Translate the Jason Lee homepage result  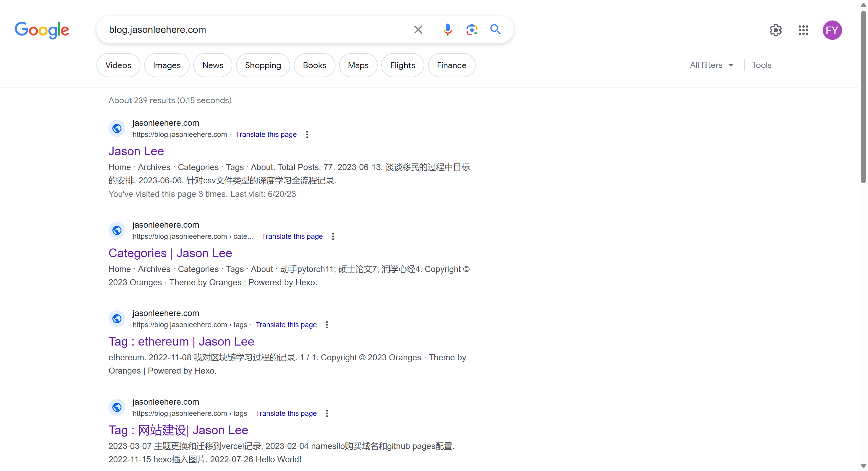[x=266, y=134]
